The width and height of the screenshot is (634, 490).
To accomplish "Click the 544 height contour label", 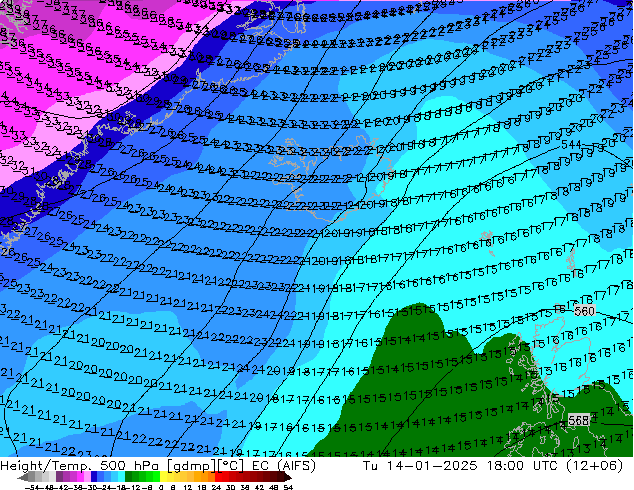I will (x=571, y=144).
